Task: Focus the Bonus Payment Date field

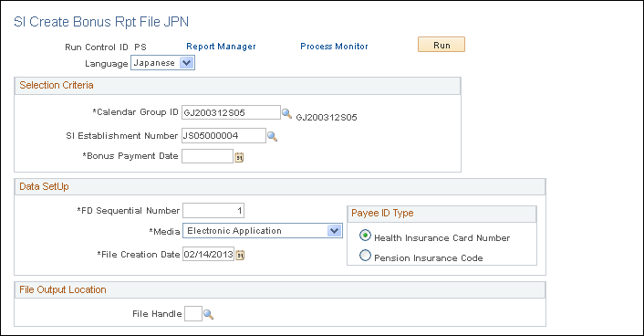Action: [x=207, y=156]
